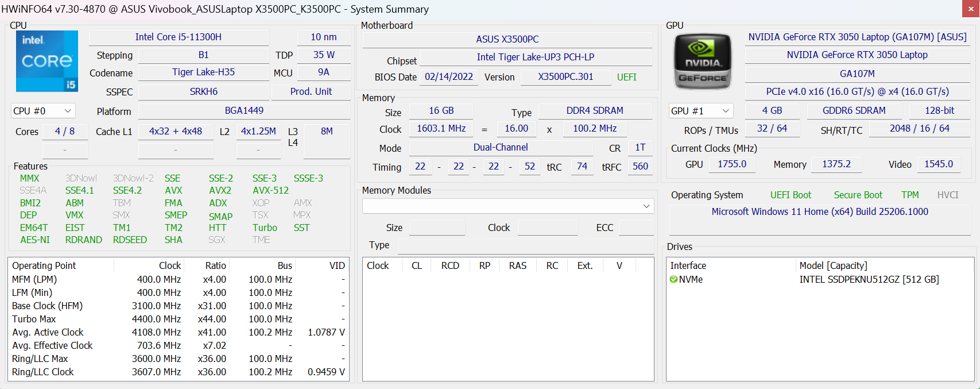Click the UEFI Boot indicator
980x389 pixels.
791,195
